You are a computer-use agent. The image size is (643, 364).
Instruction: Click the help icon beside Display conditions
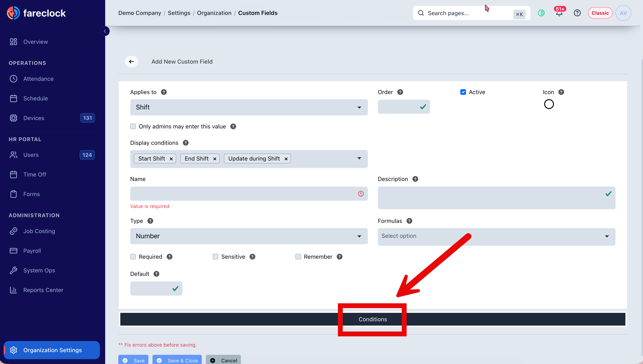coord(186,143)
